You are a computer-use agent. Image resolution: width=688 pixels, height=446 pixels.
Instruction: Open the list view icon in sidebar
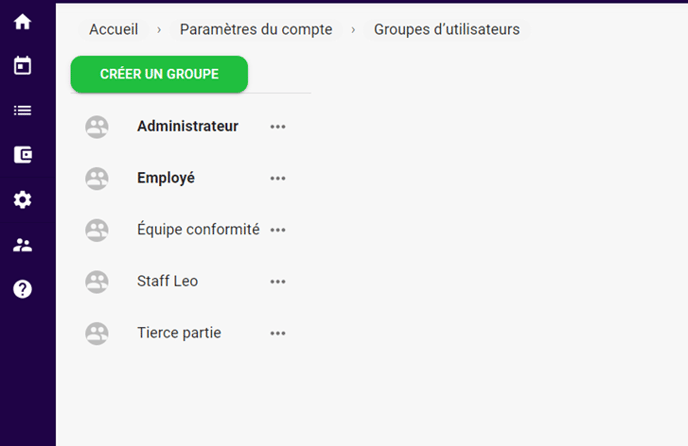point(22,110)
